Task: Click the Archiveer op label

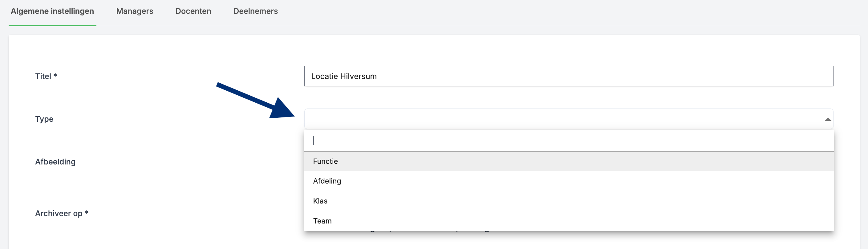Action: (59, 213)
